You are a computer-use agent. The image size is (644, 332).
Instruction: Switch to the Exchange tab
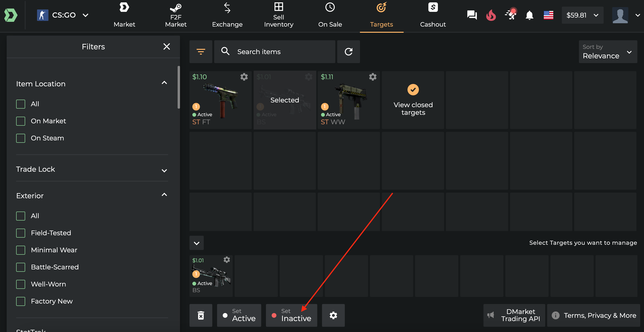227,15
